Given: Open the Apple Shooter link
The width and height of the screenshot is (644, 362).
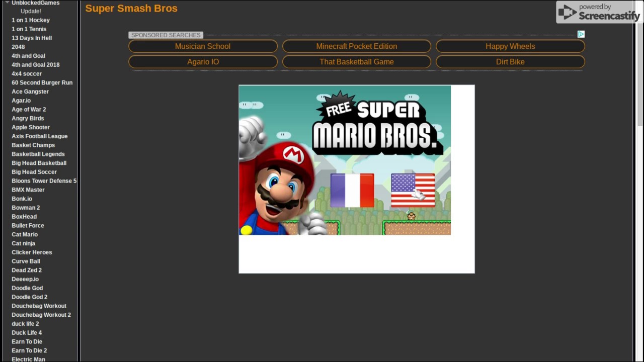Looking at the screenshot, I should click(31, 127).
